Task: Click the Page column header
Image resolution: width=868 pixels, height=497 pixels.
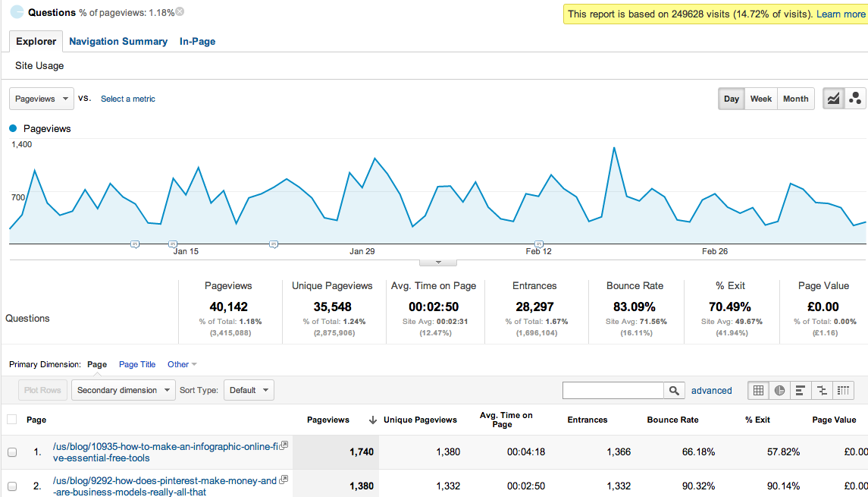Action: (36, 420)
